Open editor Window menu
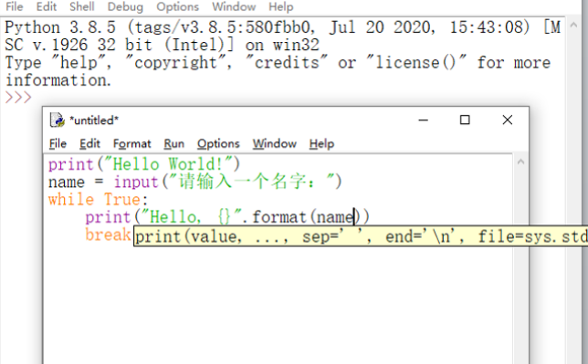The height and width of the screenshot is (364, 588). [x=275, y=144]
